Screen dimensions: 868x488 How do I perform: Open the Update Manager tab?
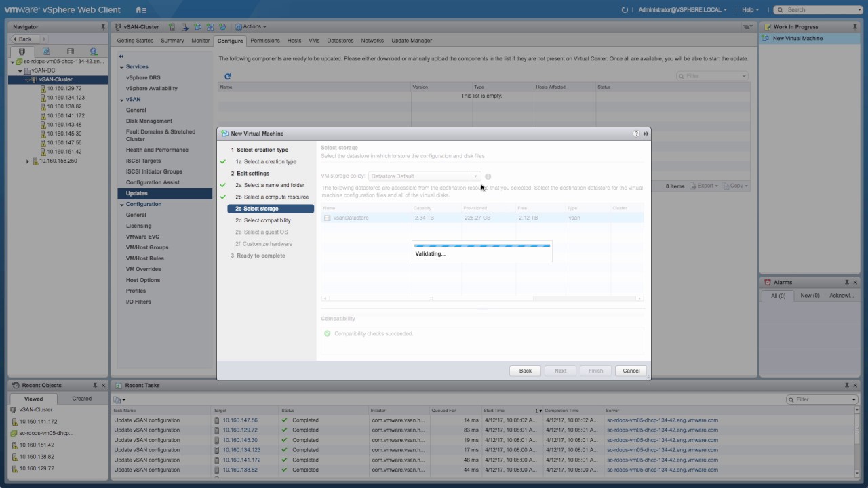pos(412,41)
